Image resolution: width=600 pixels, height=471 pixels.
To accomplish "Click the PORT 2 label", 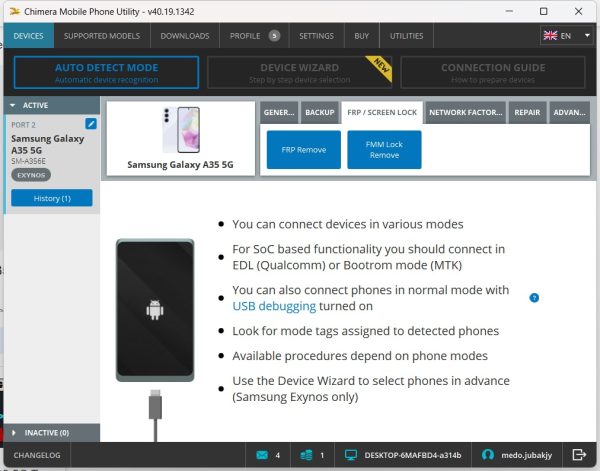I will 23,125.
